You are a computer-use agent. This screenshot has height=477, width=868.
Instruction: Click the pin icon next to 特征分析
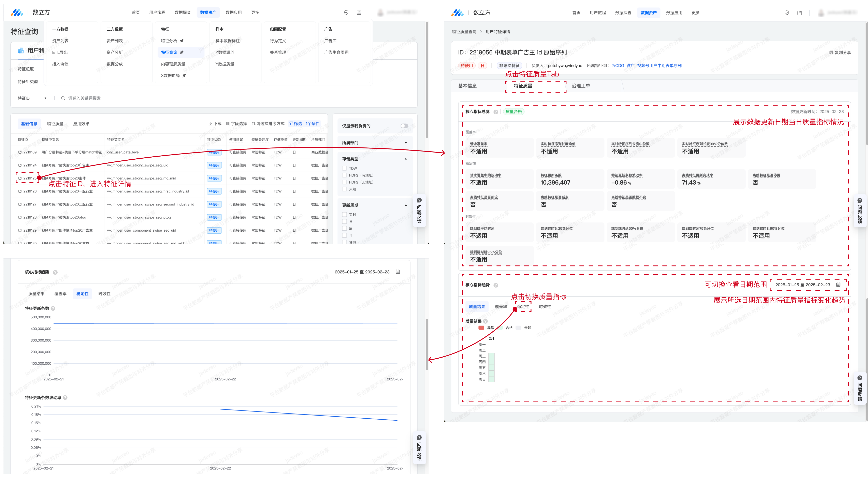point(182,41)
